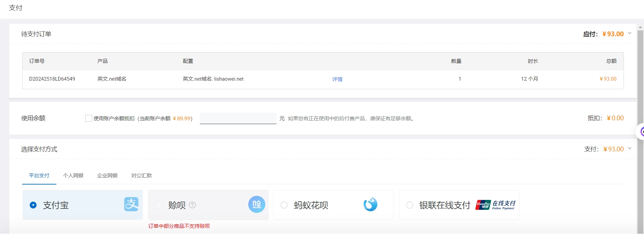Select the 支付宝 payment radio button
Screen dimensions: 644x244
[x=33, y=205]
